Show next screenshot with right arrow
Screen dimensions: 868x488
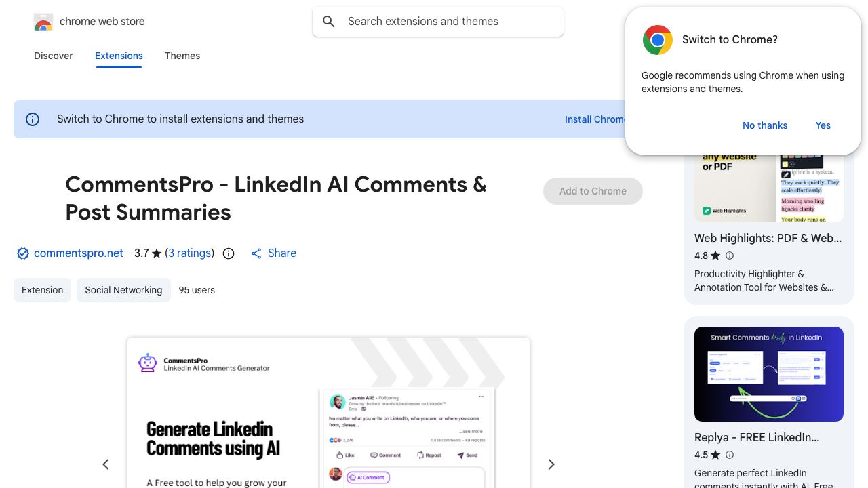[x=551, y=464]
